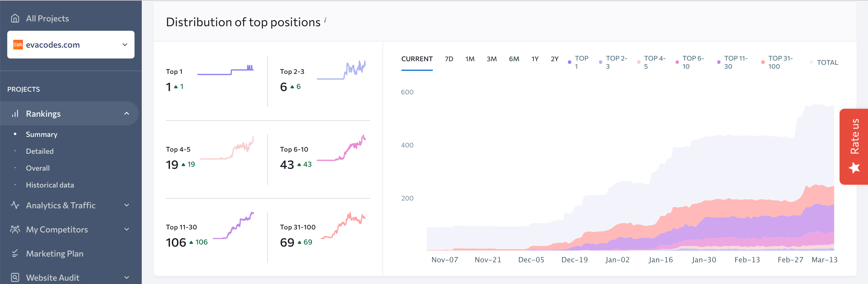Screen dimensions: 868x284
Task: Go to All Projects
Action: pyautogui.click(x=48, y=18)
